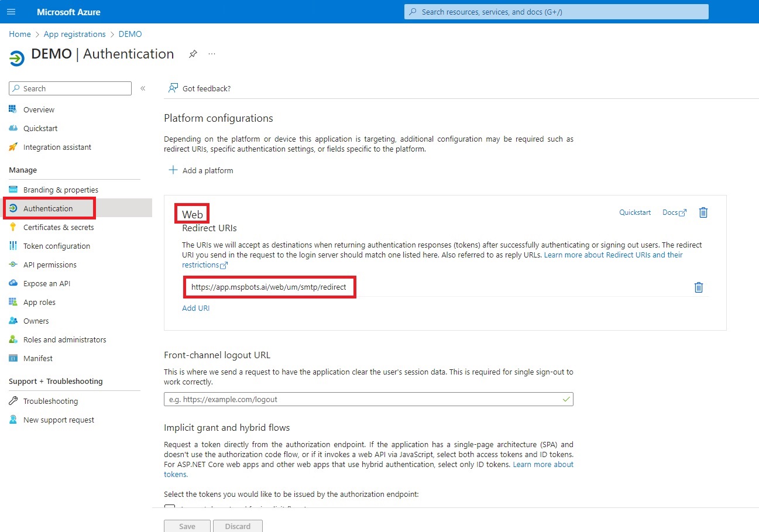Click the Save button
759x532 pixels.
(187, 526)
